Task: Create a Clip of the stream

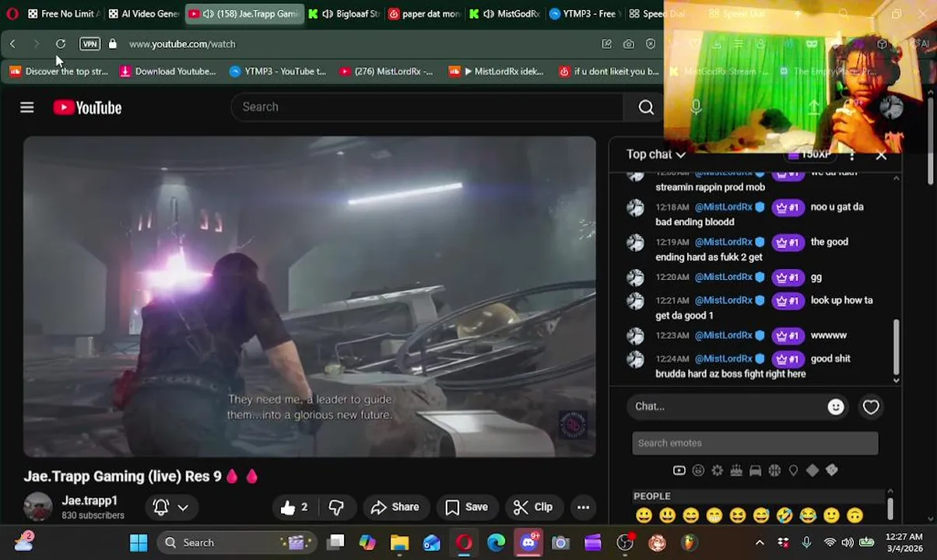Action: point(533,507)
